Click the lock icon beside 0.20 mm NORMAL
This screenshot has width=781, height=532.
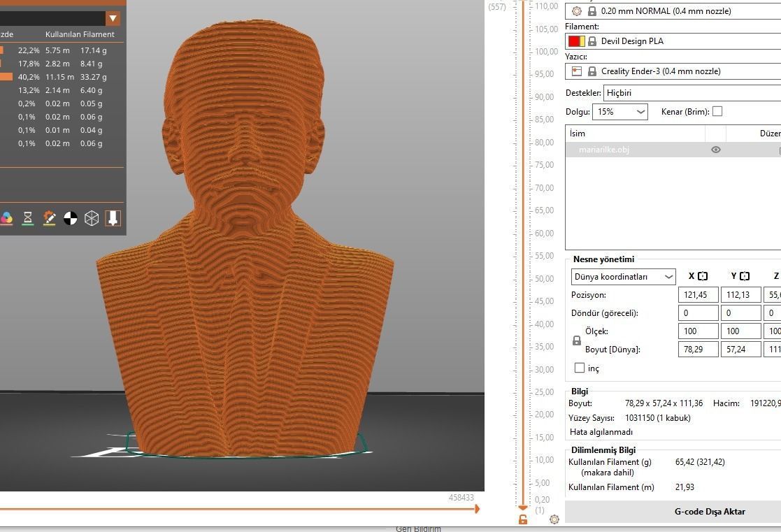tap(592, 11)
